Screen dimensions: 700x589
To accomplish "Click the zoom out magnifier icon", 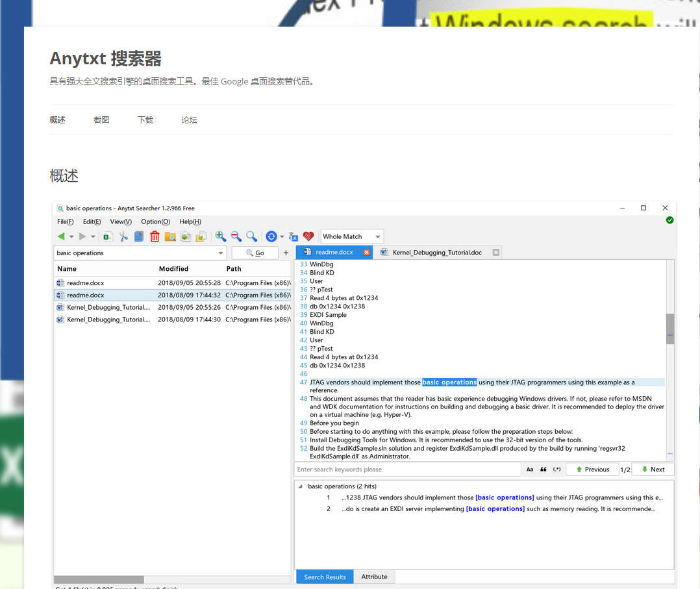I will [x=236, y=236].
